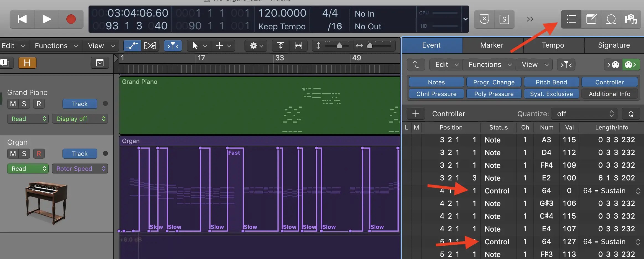Screen dimensions: 644x259
Task: Open the Loop Browser
Action: pos(611,19)
